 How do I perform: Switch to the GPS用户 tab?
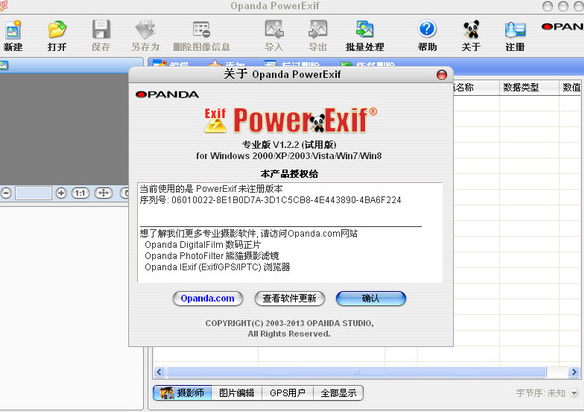(x=288, y=393)
